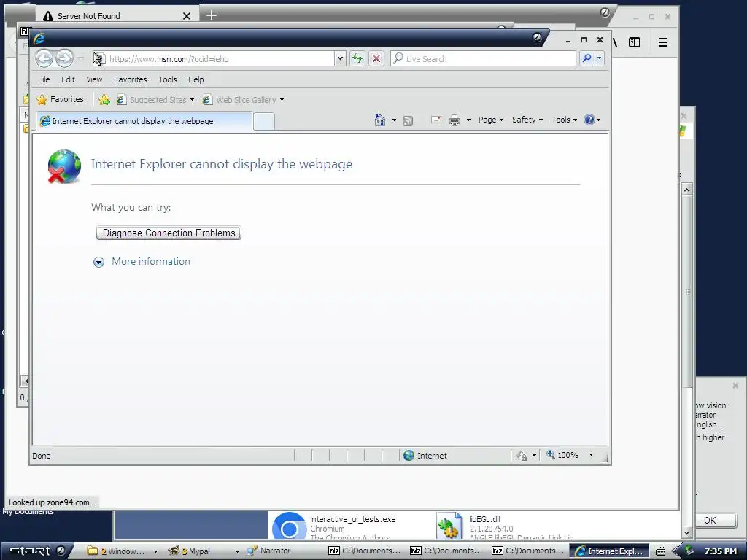Click the msn.com address bar field
The height and width of the screenshot is (560, 747).
214,59
